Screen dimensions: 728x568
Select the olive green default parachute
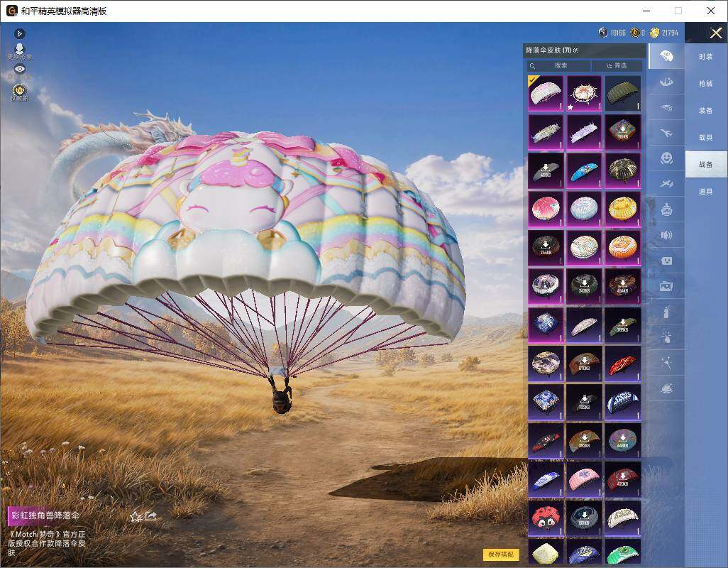click(622, 93)
